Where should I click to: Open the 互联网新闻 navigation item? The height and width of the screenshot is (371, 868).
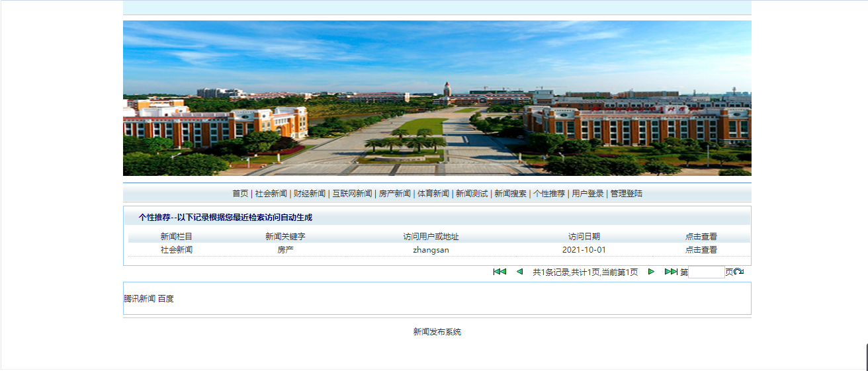point(352,194)
